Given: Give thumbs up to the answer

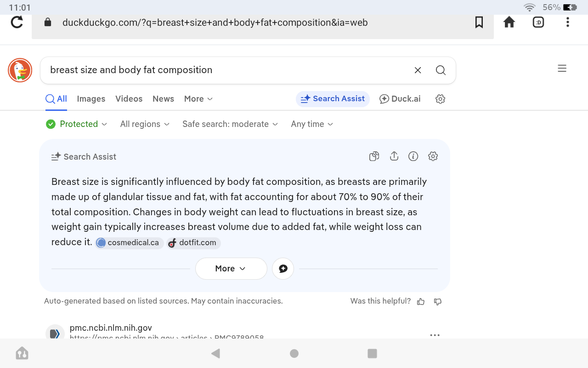Looking at the screenshot, I should click(421, 302).
